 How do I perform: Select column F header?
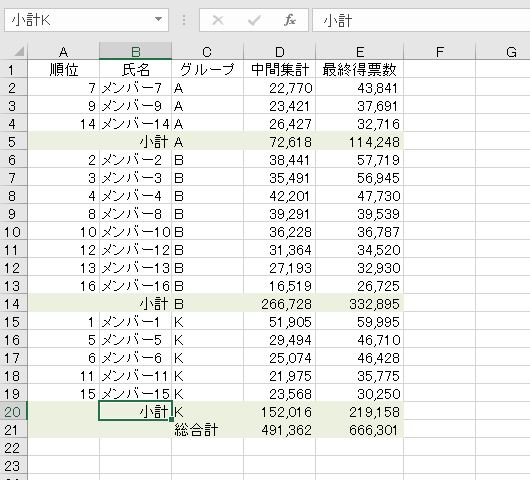pyautogui.click(x=439, y=52)
